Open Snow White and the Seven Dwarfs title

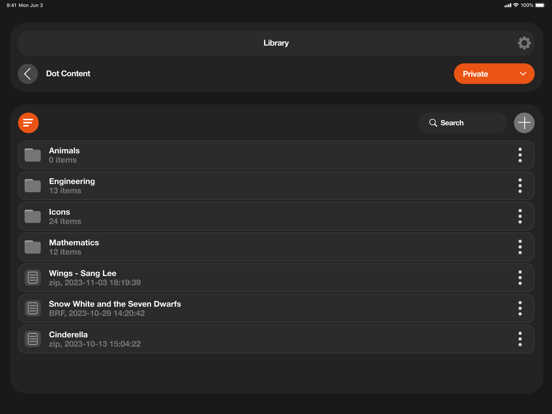pyautogui.click(x=115, y=304)
